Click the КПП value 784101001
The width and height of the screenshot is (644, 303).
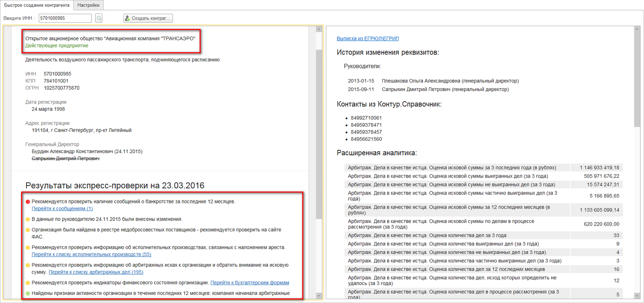click(56, 81)
